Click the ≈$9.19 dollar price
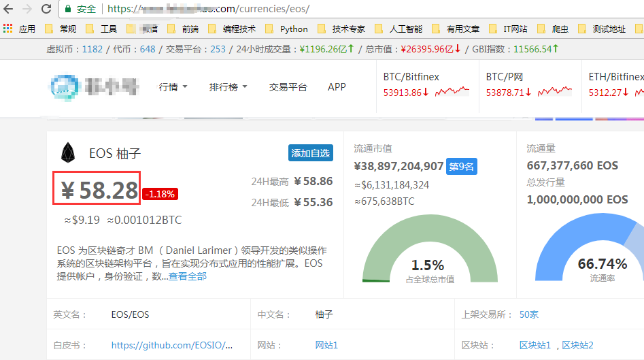 point(82,220)
